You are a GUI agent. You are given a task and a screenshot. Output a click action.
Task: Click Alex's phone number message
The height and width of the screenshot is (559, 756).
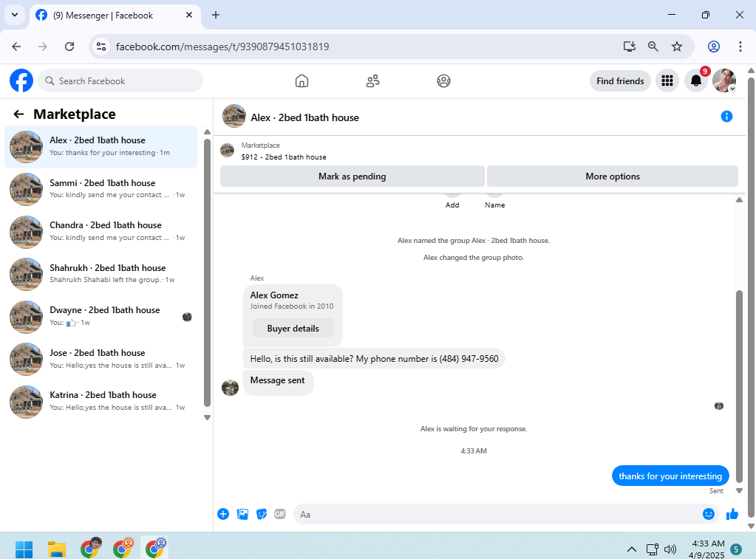pos(374,359)
